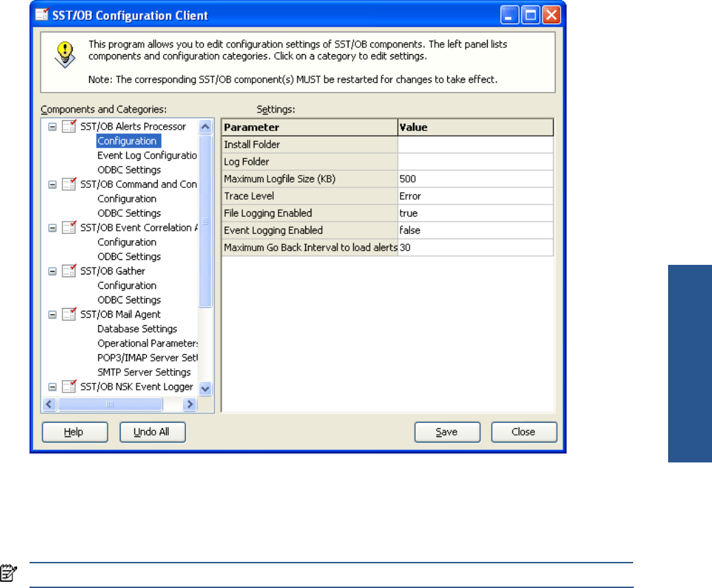Open Help for the configuration client
Screen dimensions: 712x588
tap(75, 432)
